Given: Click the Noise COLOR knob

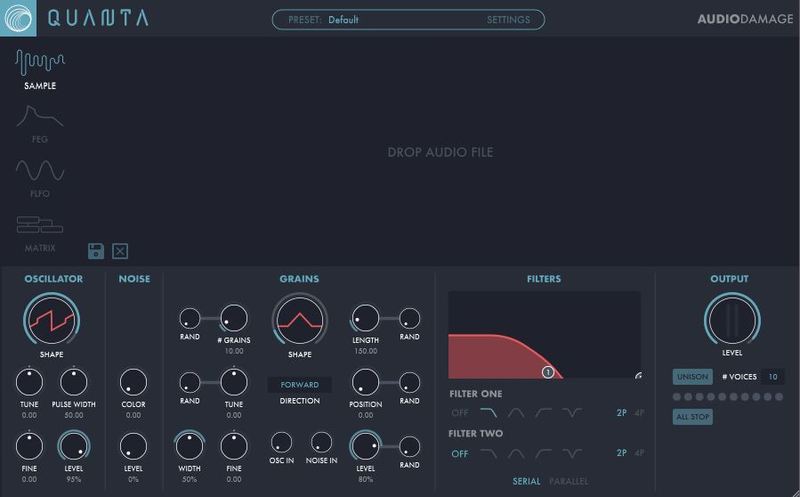Looking at the screenshot, I should coord(133,382).
